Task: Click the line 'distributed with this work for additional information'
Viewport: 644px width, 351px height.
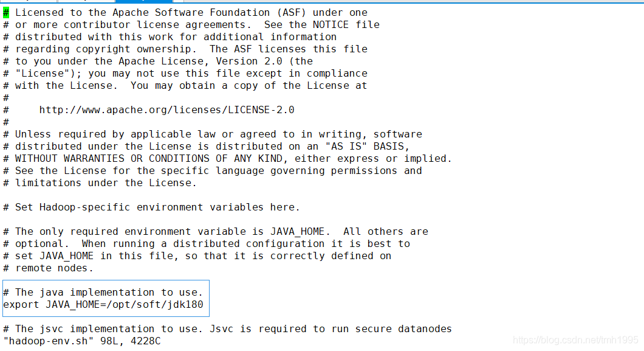Action: [170, 37]
